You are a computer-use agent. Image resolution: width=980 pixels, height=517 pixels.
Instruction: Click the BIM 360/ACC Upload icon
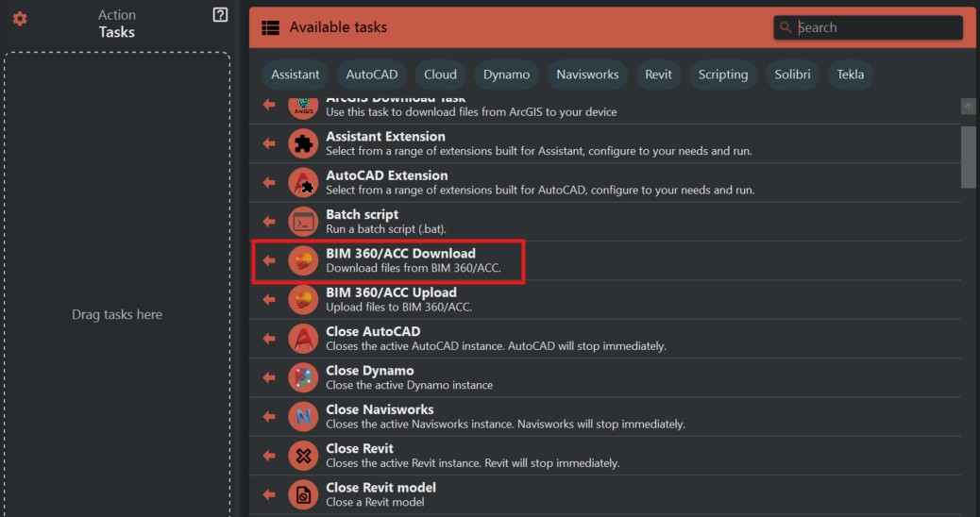(x=303, y=300)
